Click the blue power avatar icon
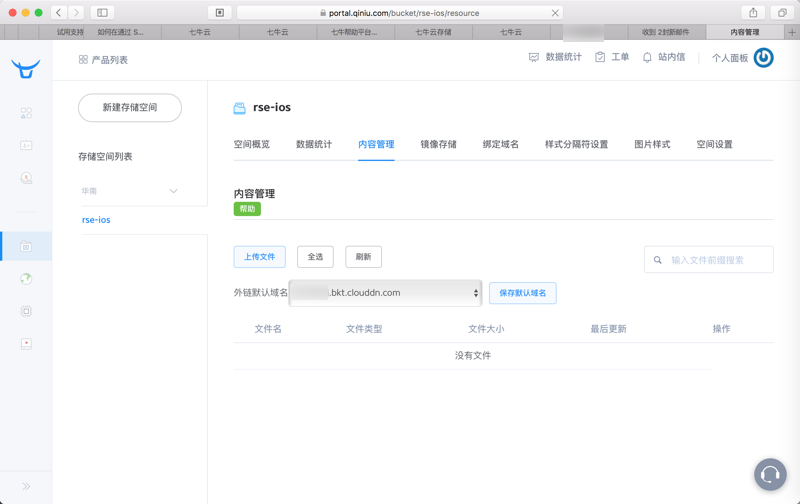 point(763,58)
